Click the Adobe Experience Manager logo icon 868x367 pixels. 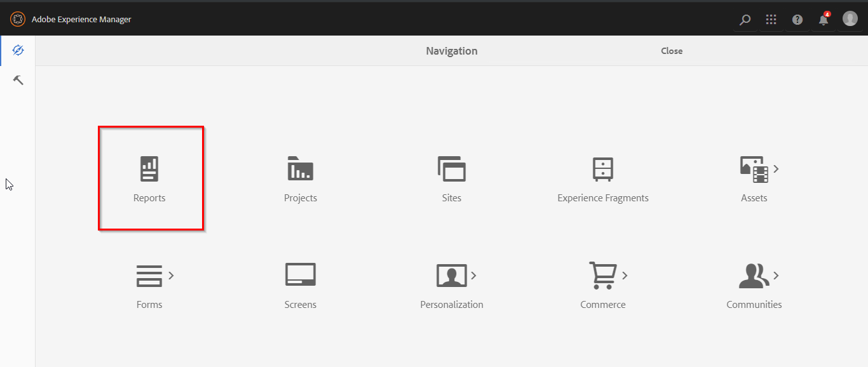pos(18,19)
